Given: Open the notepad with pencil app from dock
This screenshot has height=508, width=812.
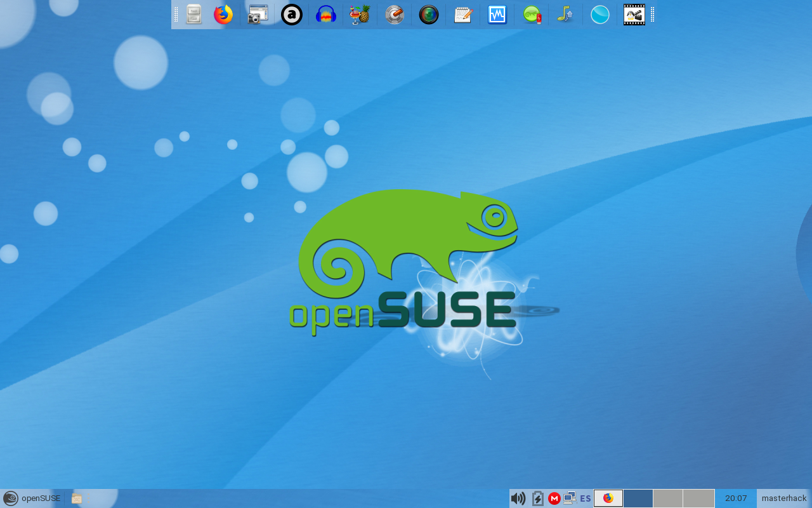Looking at the screenshot, I should click(462, 14).
